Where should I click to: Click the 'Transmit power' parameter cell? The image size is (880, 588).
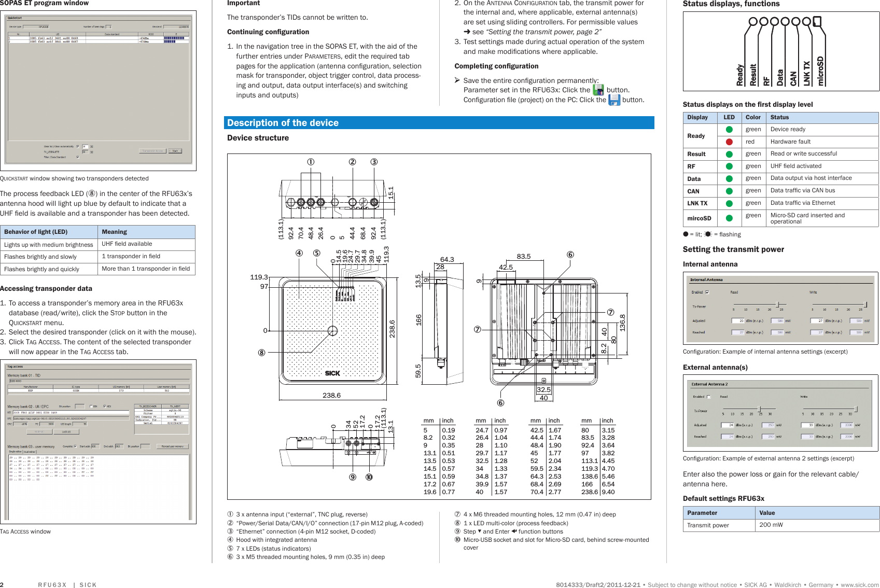tap(719, 525)
